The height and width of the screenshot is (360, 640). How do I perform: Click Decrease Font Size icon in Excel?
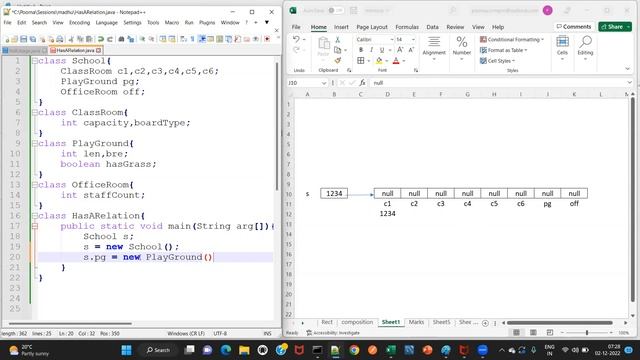pos(411,50)
